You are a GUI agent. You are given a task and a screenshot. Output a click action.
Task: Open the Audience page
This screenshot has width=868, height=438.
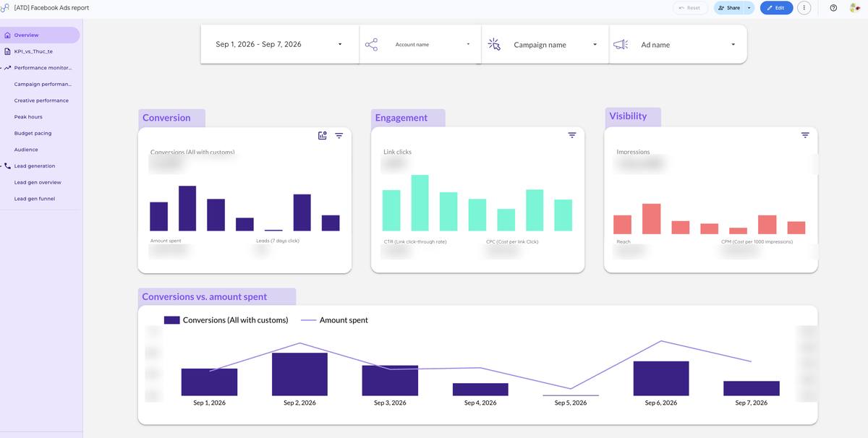pyautogui.click(x=26, y=150)
